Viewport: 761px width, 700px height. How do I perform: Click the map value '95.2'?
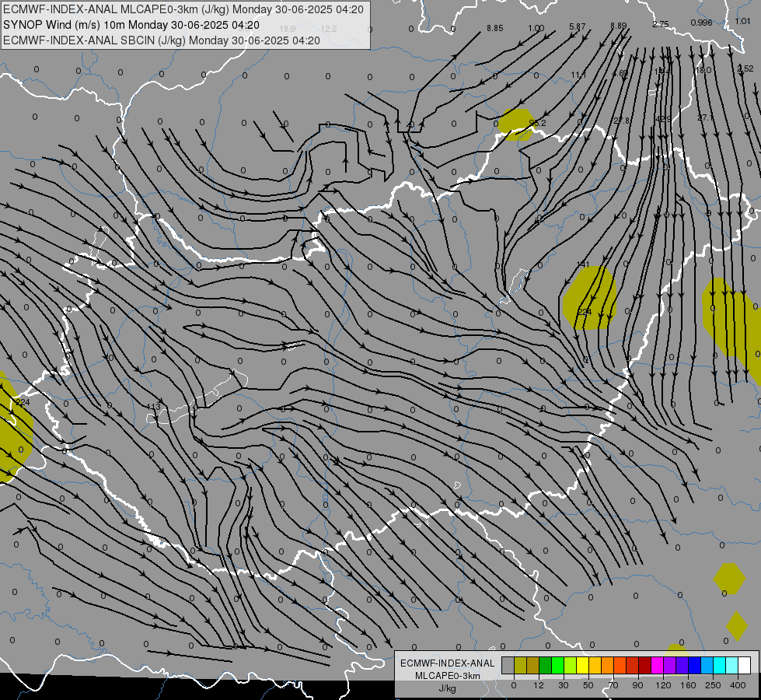538,123
